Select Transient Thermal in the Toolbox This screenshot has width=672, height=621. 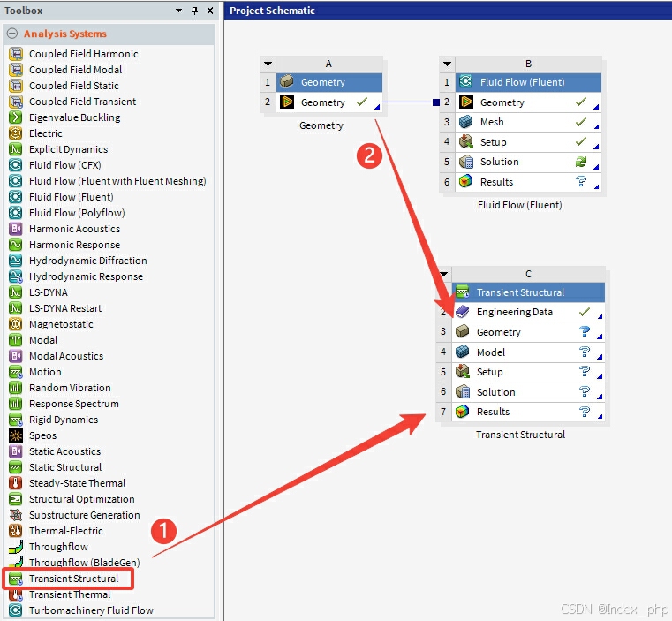coord(70,594)
